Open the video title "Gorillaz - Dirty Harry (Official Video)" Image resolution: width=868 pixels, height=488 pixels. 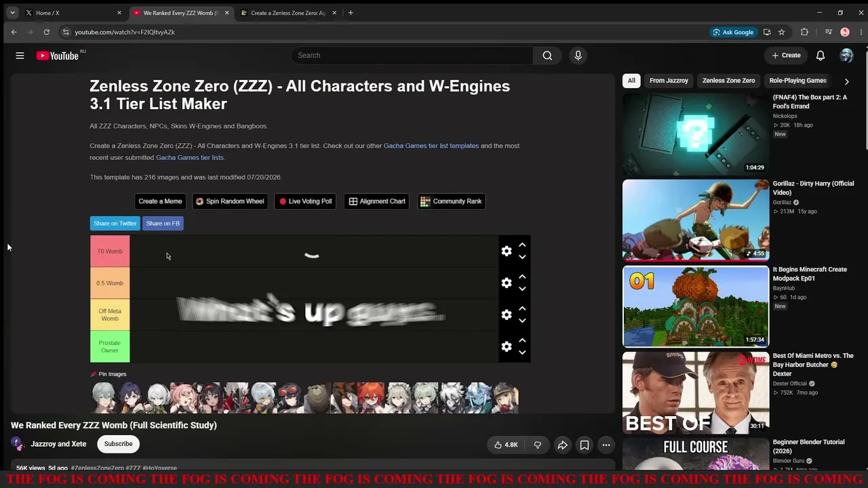point(813,188)
